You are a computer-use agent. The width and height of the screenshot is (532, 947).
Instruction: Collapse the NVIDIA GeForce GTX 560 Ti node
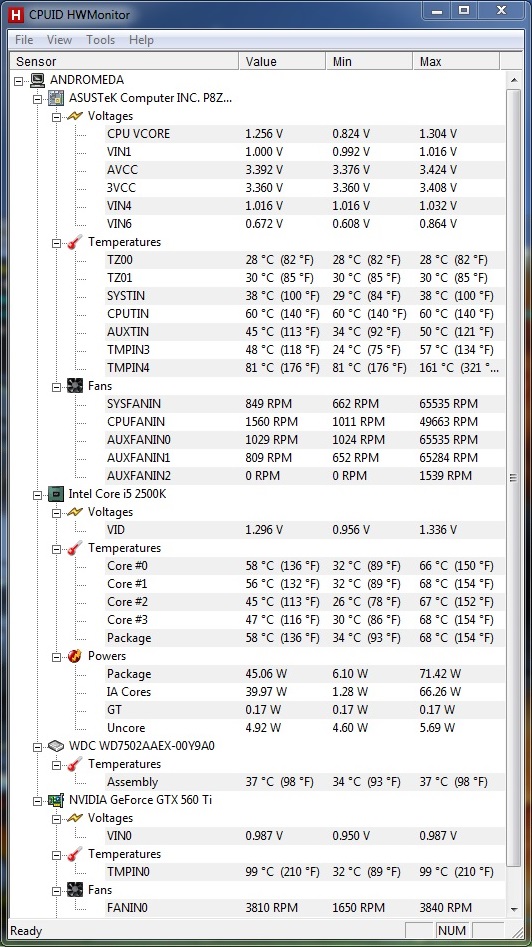click(37, 800)
